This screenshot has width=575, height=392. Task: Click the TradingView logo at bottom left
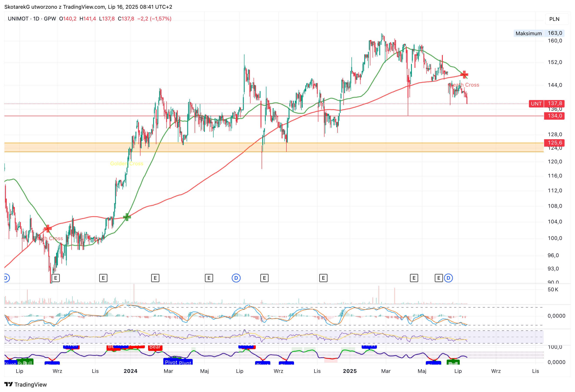[x=25, y=384]
